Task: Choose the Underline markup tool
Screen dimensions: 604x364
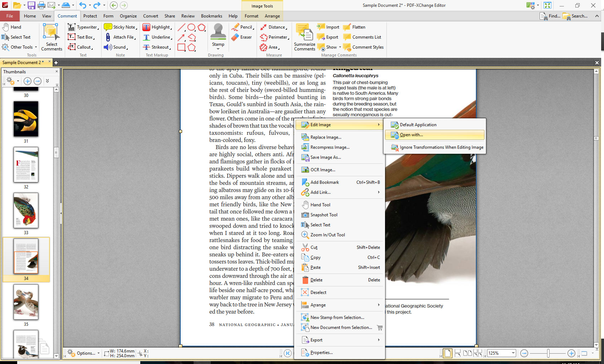Action: point(157,37)
